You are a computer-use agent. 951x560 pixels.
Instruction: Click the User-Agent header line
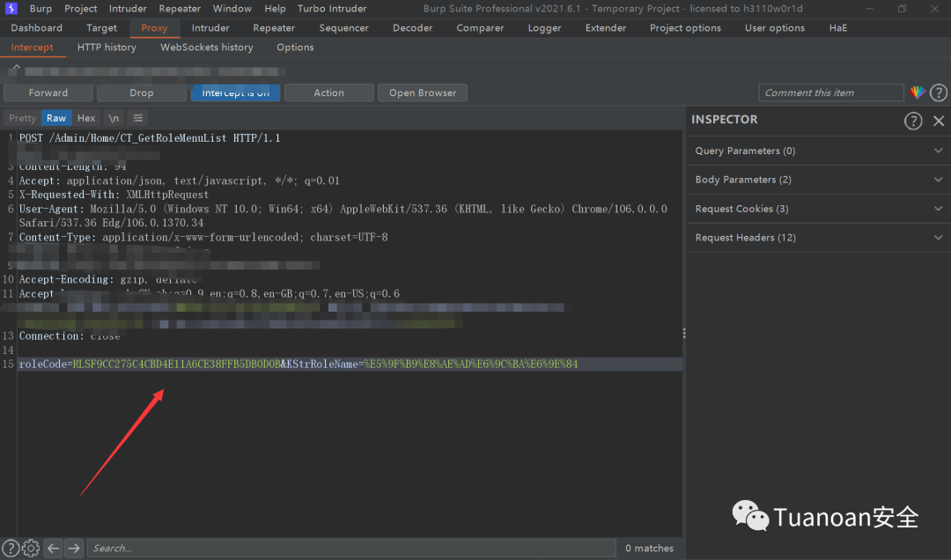(343, 216)
